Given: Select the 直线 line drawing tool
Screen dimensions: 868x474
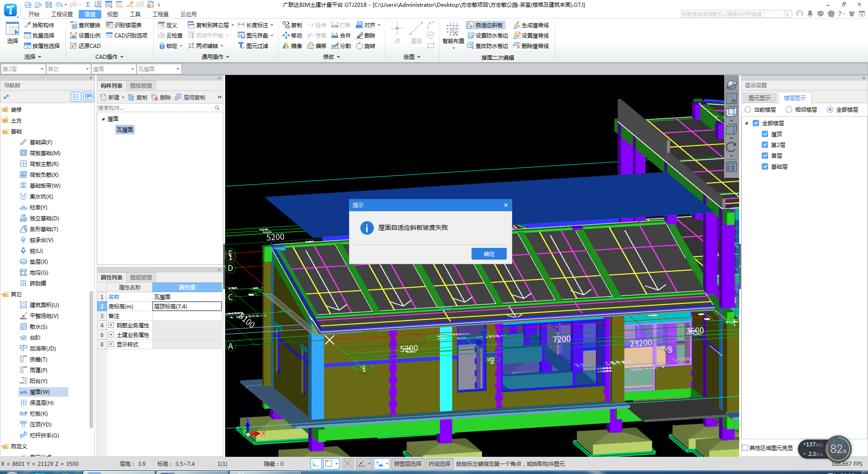Looking at the screenshot, I should 416,33.
